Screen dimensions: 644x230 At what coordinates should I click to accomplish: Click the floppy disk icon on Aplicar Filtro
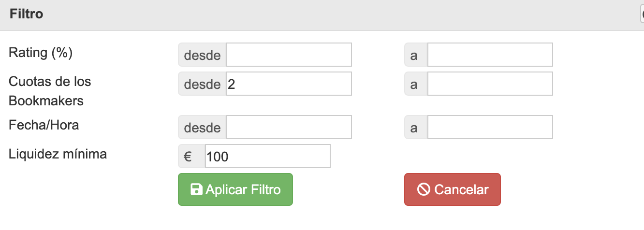coord(196,189)
